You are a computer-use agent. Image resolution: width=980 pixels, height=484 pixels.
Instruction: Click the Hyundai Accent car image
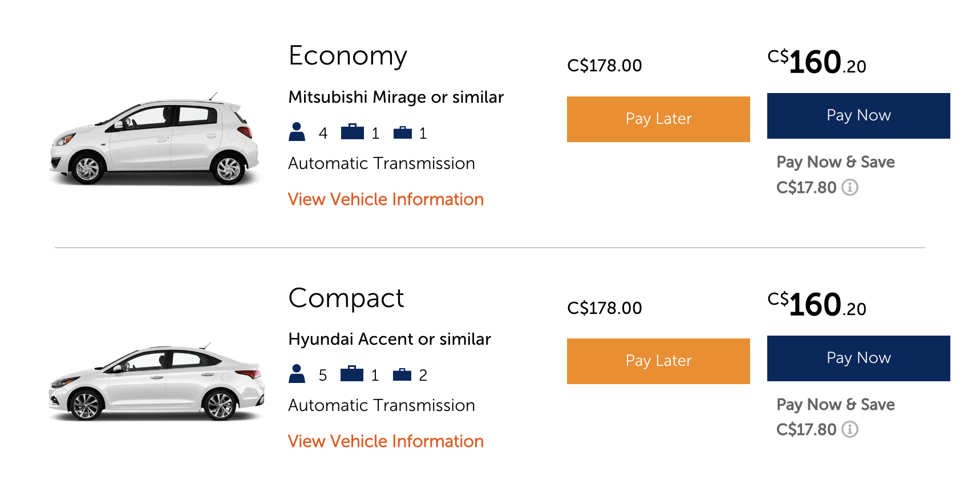pyautogui.click(x=157, y=382)
